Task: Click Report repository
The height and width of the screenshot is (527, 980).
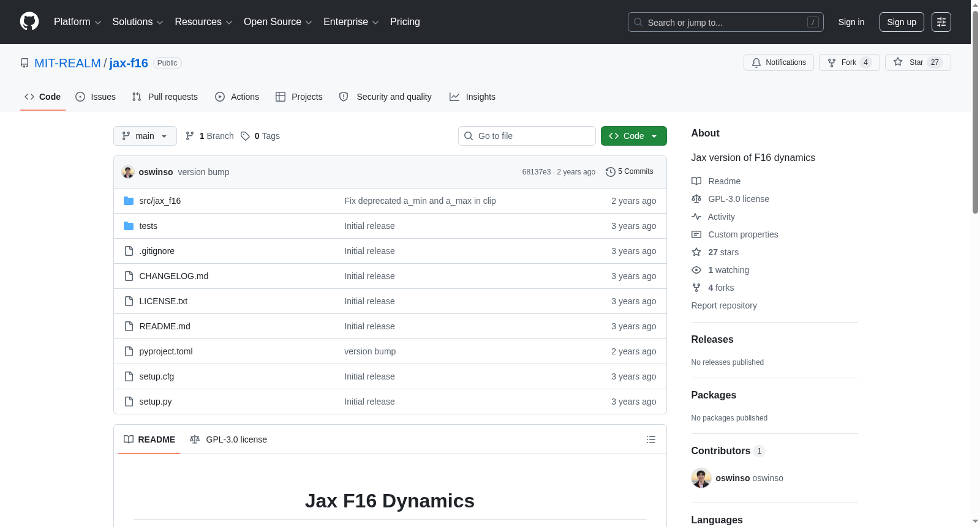Action: pos(724,305)
